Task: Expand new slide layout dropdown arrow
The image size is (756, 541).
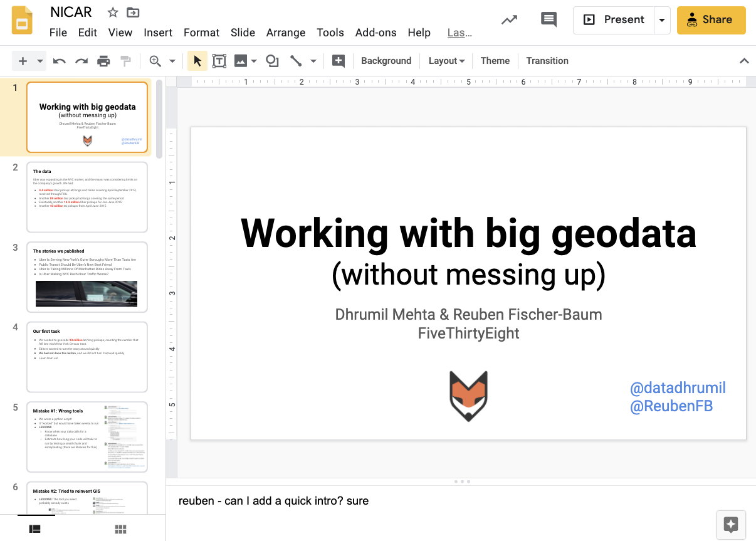Action: tap(39, 61)
